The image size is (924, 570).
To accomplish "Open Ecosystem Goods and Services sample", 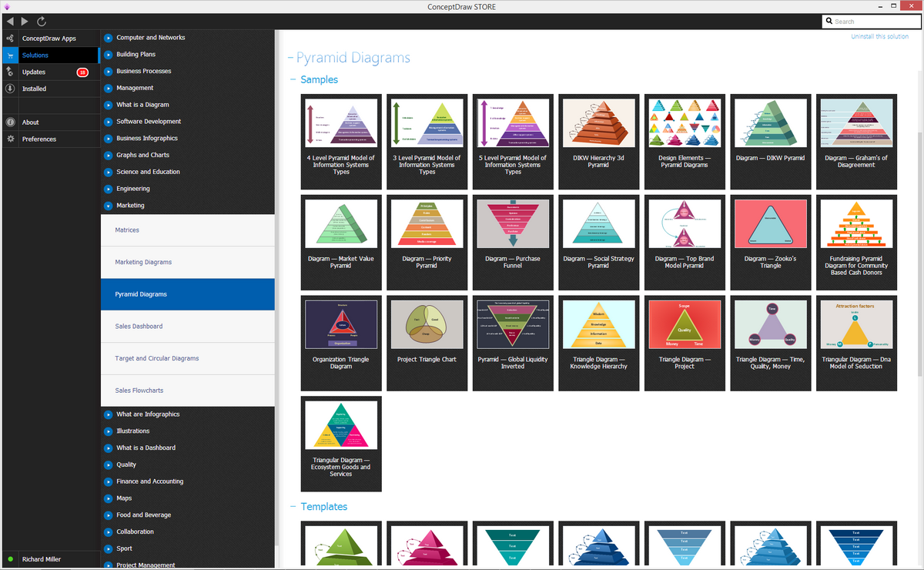I will coord(341,444).
